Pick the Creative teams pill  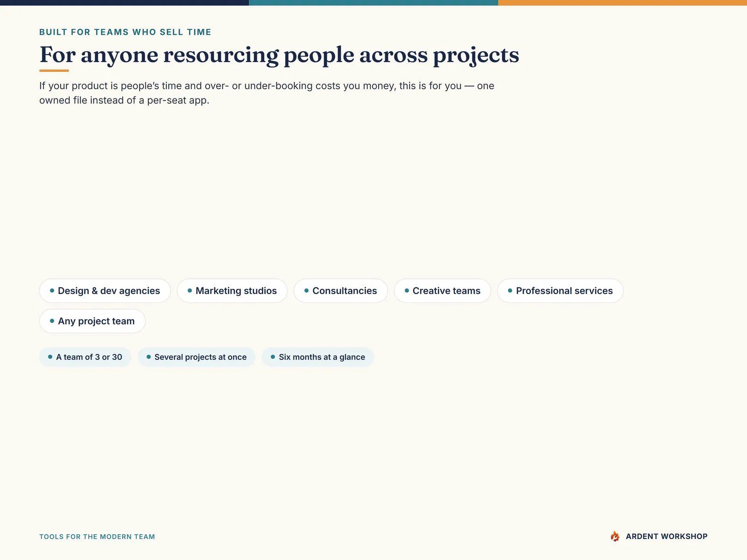click(x=443, y=291)
